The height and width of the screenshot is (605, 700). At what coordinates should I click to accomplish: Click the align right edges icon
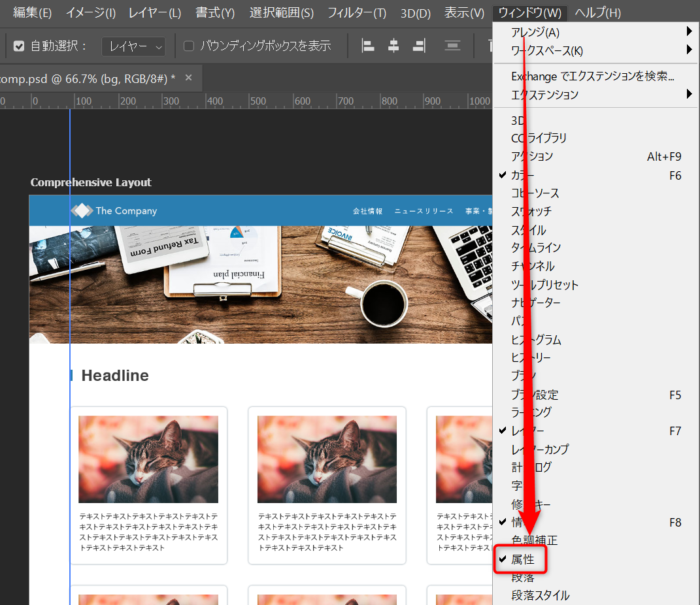coord(418,46)
